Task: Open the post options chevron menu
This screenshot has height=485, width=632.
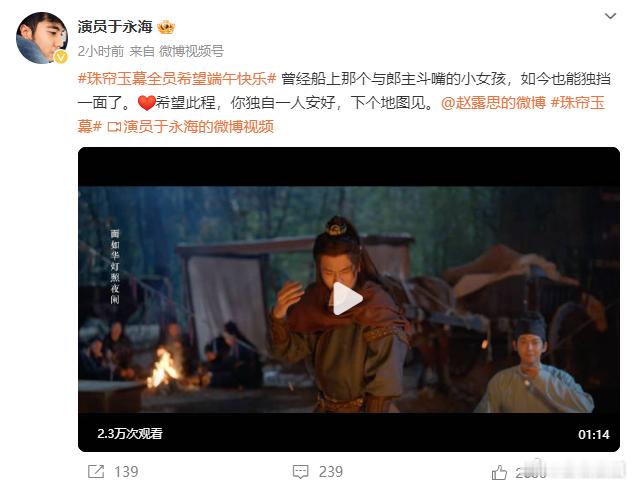Action: (610, 16)
